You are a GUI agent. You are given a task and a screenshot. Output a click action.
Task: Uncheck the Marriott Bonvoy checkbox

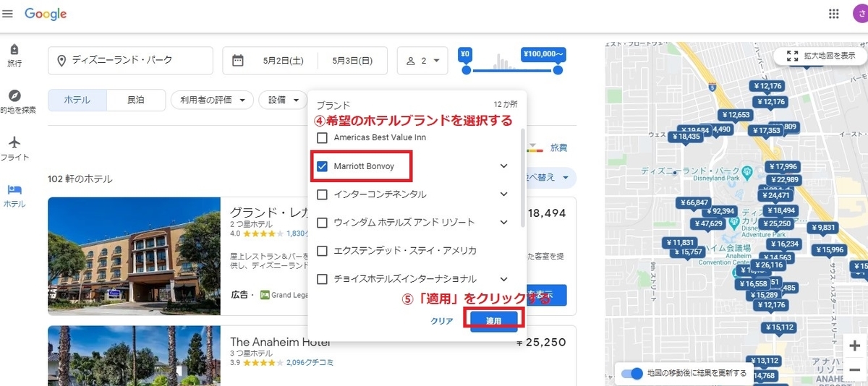323,166
